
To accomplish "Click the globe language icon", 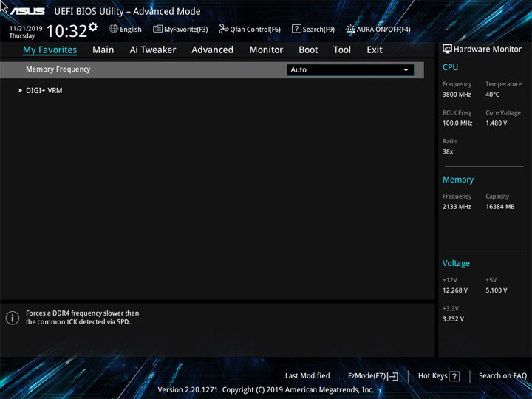I will pos(114,29).
